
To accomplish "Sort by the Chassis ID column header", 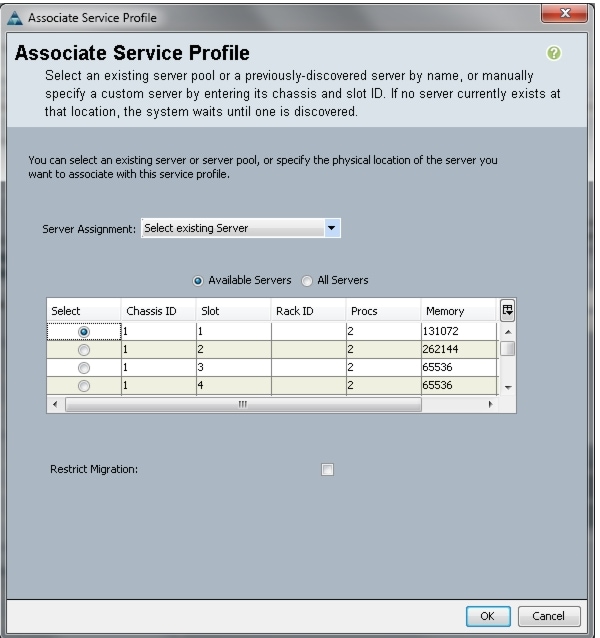I will pos(159,311).
